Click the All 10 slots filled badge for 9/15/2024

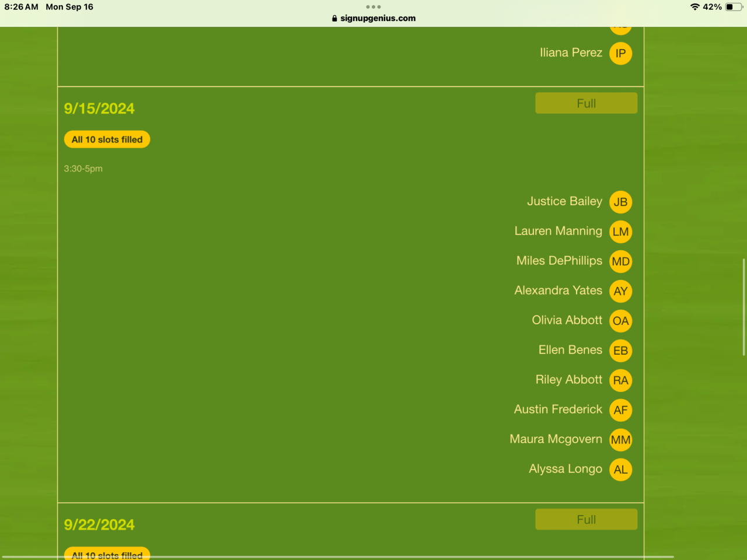tap(107, 139)
